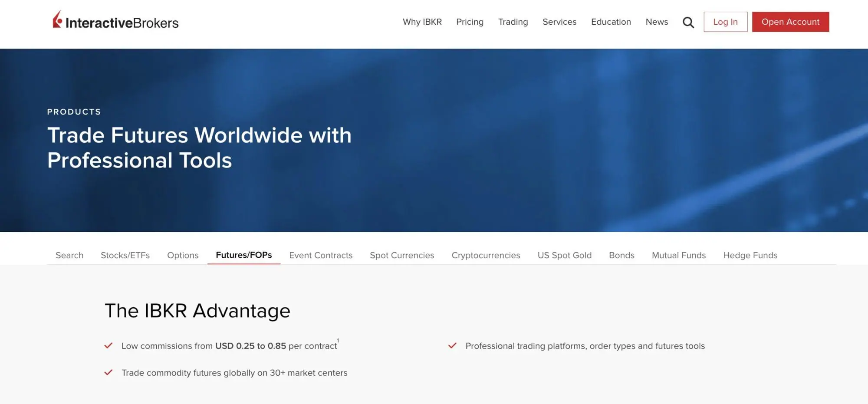The image size is (868, 404).
Task: Click the commission footnote 1 superscript
Action: (x=338, y=341)
